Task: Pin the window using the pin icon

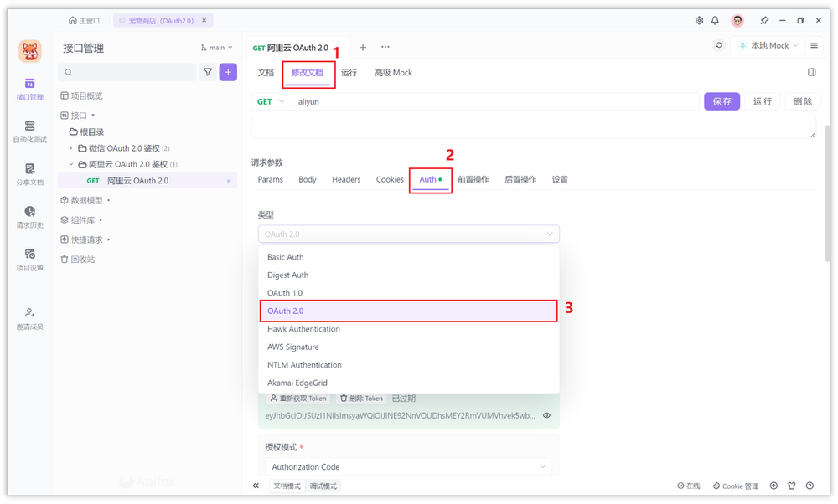Action: 765,20
